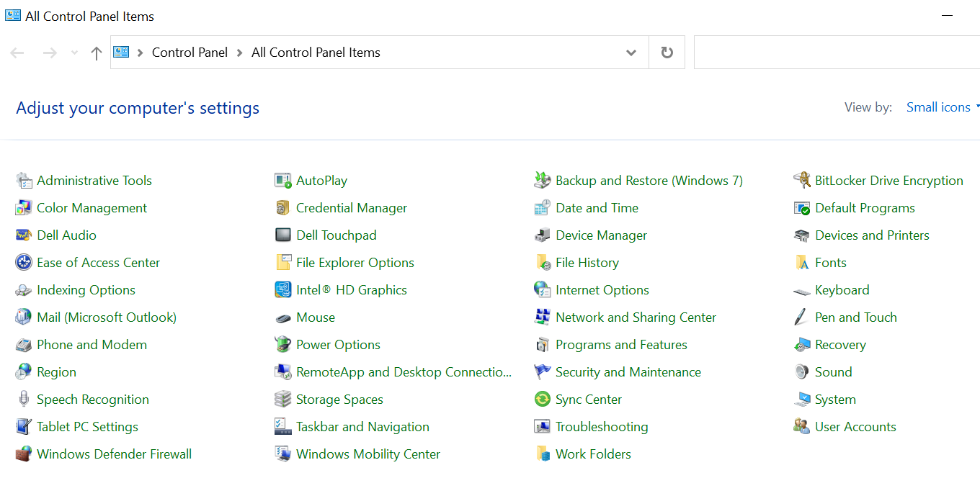Expand chevron between Control Panel and All Items
Viewport: 980px width, 478px height.
(240, 53)
